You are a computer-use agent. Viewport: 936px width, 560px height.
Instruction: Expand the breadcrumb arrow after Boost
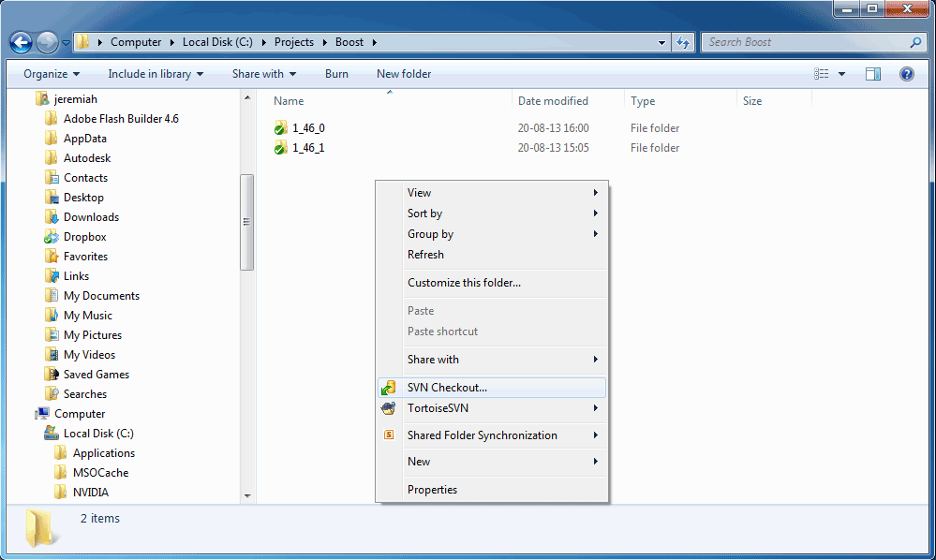tap(374, 42)
